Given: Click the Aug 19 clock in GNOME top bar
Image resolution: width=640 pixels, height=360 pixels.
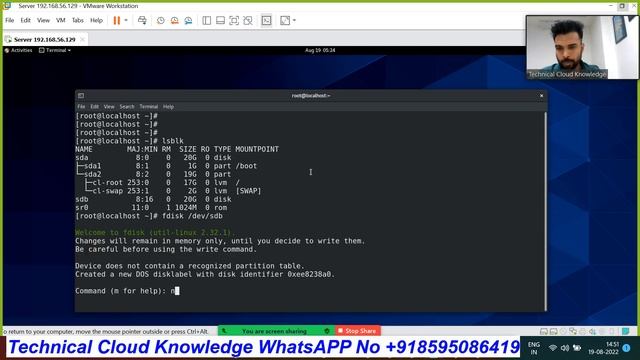Looking at the screenshot, I should click(x=320, y=50).
